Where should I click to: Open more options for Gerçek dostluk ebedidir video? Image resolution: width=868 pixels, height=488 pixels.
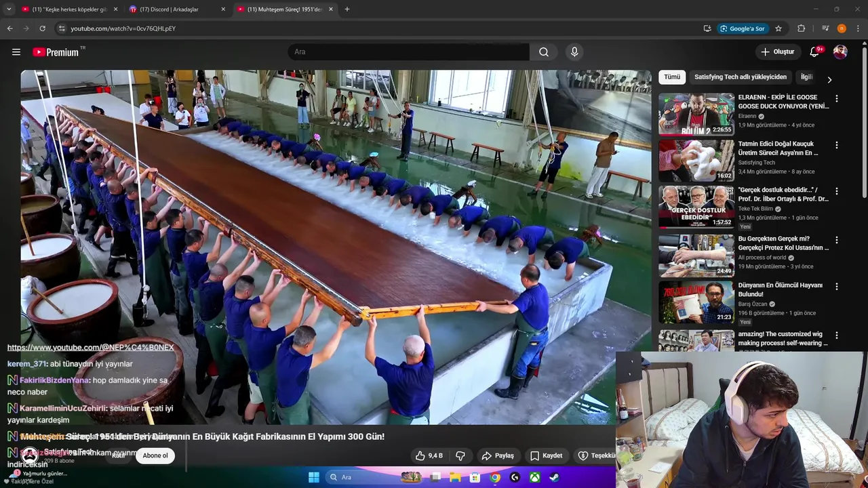(x=836, y=191)
